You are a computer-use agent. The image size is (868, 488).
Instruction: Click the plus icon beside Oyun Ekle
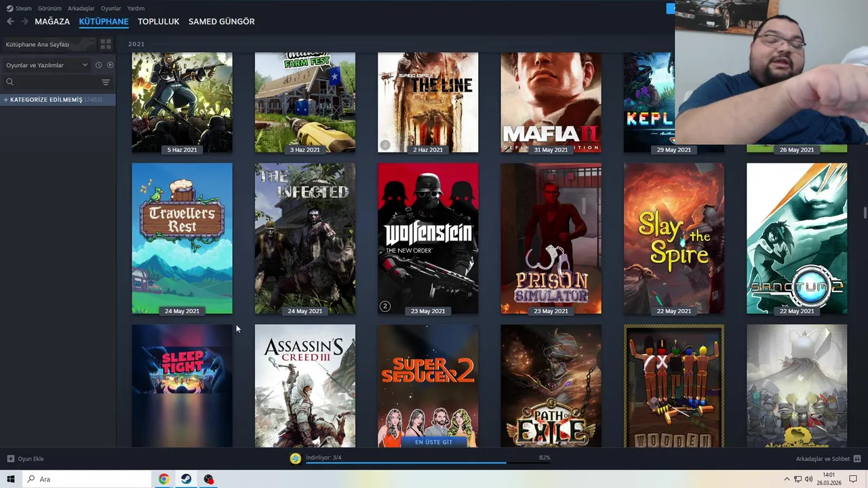[10, 459]
